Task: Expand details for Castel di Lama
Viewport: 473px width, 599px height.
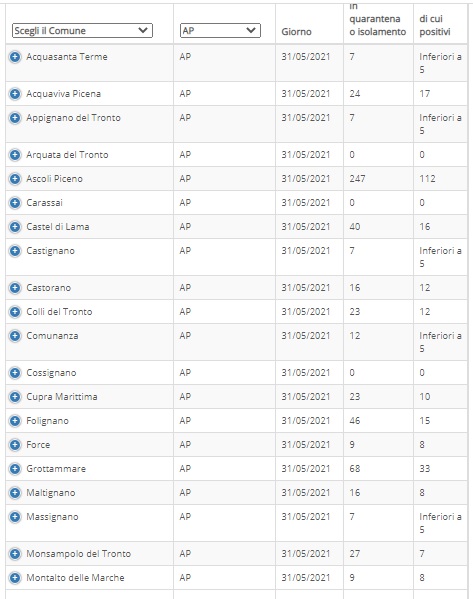Action: [15, 227]
